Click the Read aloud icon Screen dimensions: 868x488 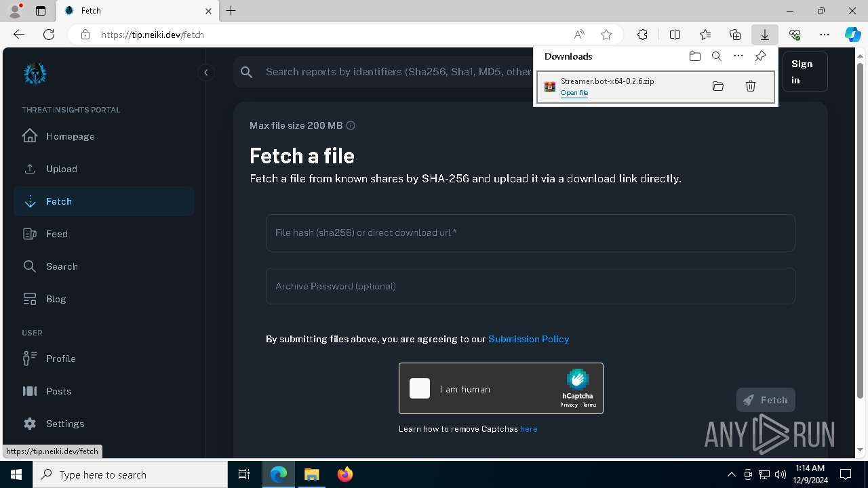(x=579, y=35)
